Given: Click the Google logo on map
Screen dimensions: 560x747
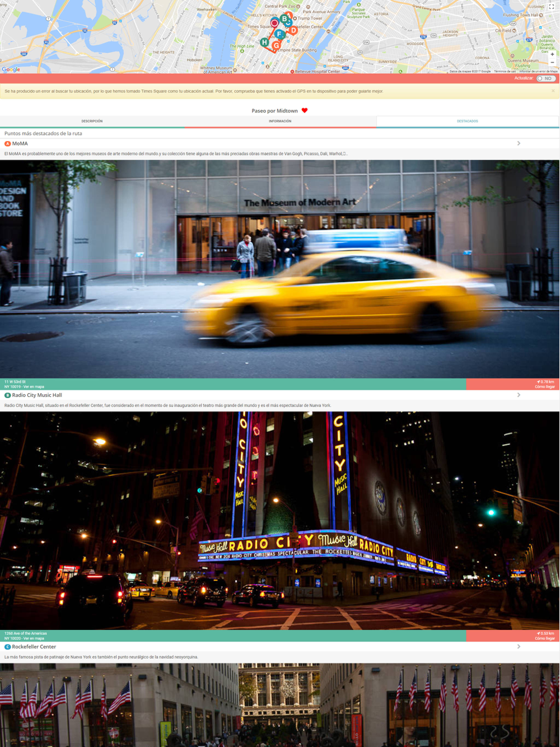Looking at the screenshot, I should (x=11, y=69).
